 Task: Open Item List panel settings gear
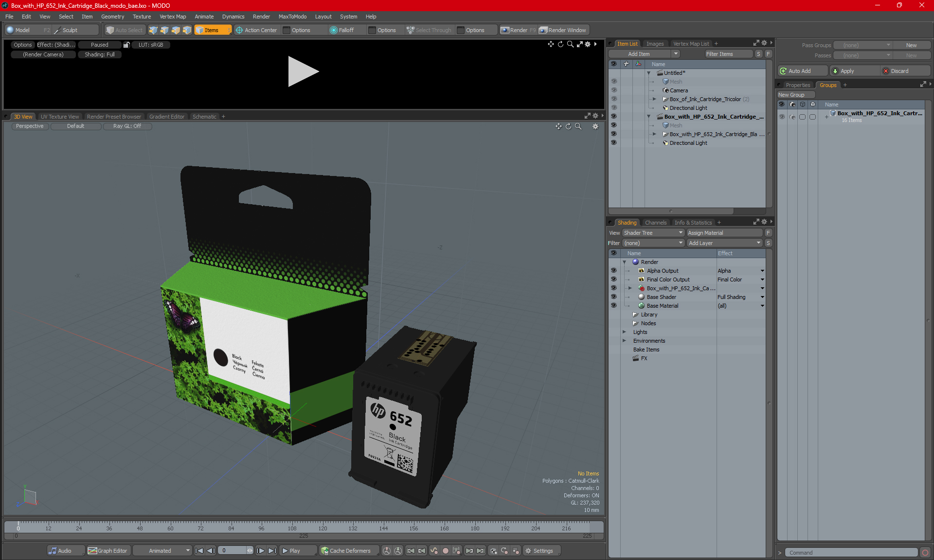(x=764, y=43)
